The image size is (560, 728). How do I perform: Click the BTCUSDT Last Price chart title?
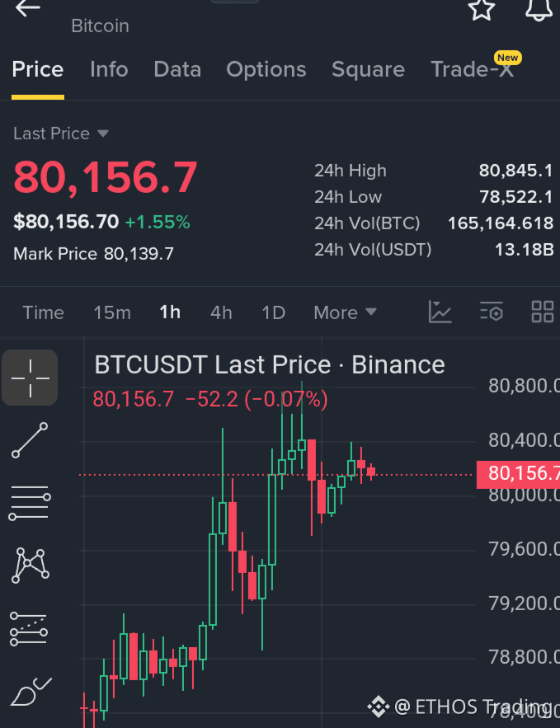click(270, 365)
